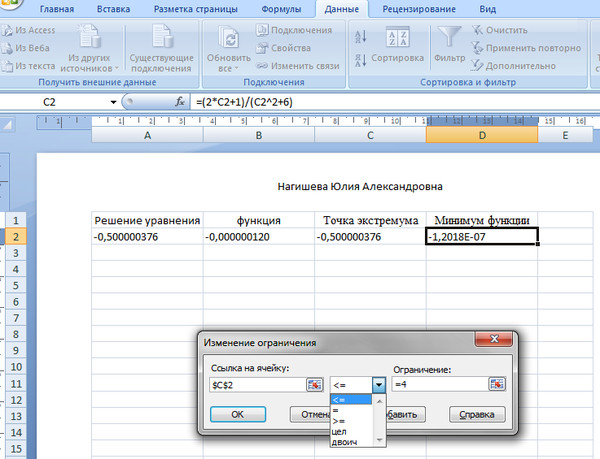Click the From Access icon

(x=7, y=30)
